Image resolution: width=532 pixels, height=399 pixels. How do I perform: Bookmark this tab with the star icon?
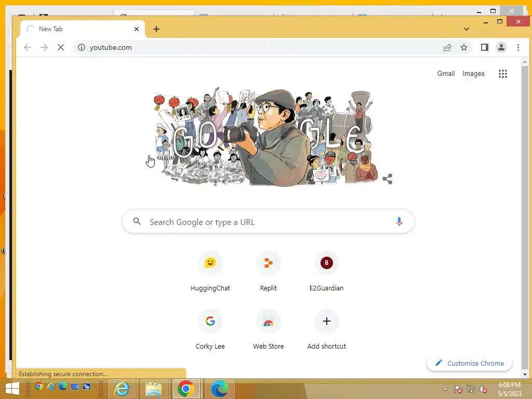(x=464, y=47)
